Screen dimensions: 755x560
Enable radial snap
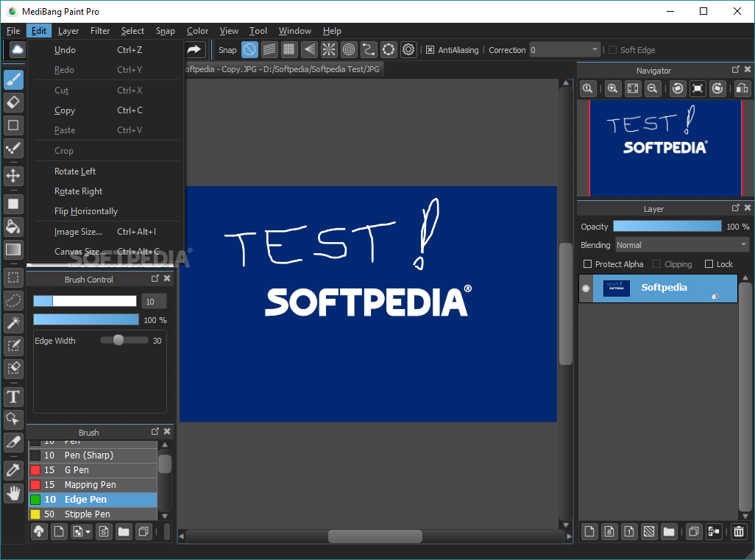[329, 49]
